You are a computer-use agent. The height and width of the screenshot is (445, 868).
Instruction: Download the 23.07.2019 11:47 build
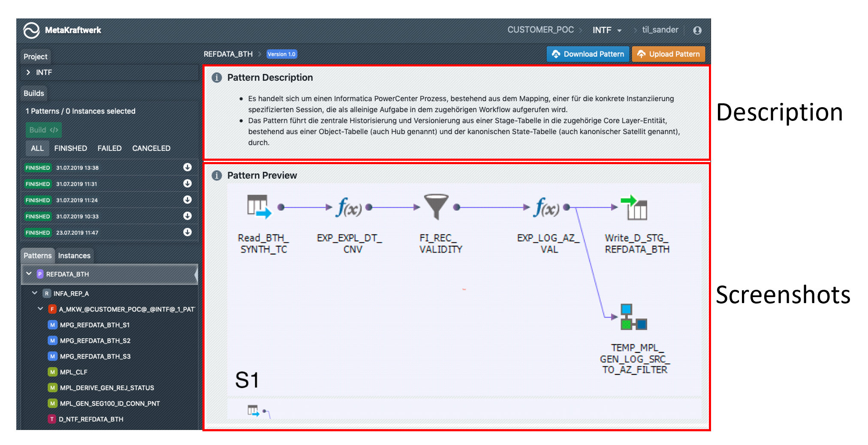coord(187,232)
